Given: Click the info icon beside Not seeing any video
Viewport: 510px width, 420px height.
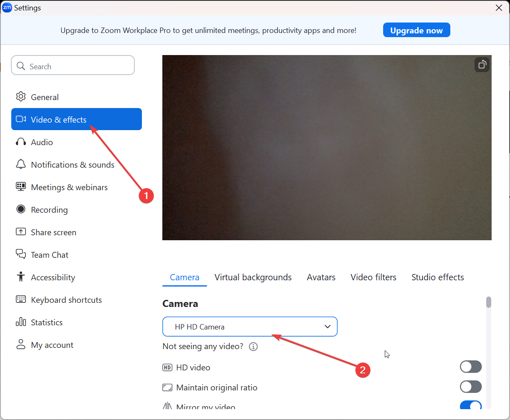Looking at the screenshot, I should [253, 347].
